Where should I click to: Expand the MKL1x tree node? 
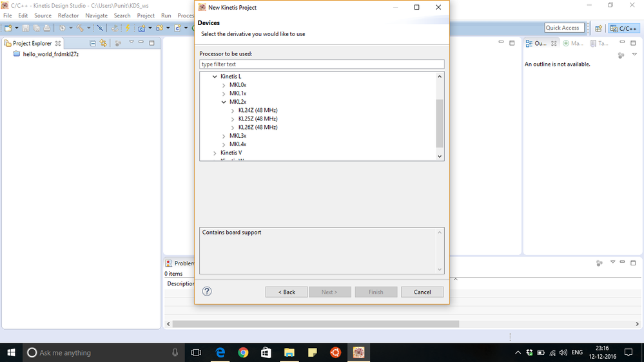[x=224, y=93]
